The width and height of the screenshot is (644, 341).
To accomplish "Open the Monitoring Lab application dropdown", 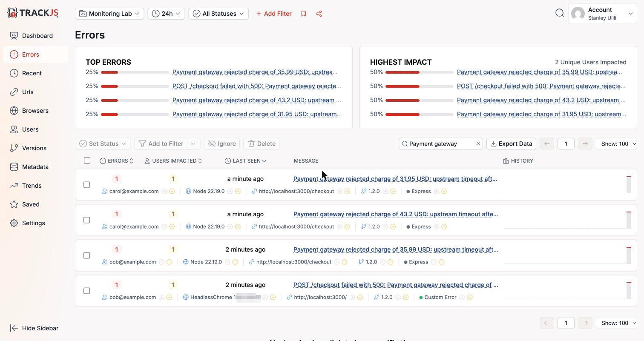I will click(109, 14).
